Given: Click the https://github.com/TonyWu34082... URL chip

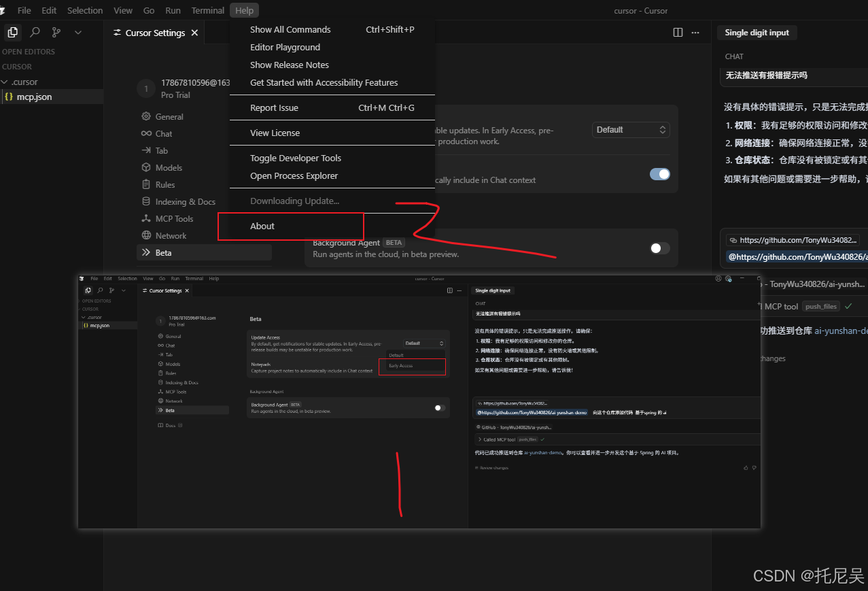Looking at the screenshot, I should pyautogui.click(x=792, y=240).
